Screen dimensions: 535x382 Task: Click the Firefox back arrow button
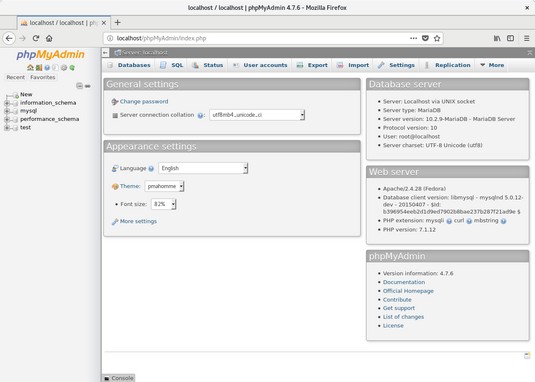pyautogui.click(x=9, y=38)
